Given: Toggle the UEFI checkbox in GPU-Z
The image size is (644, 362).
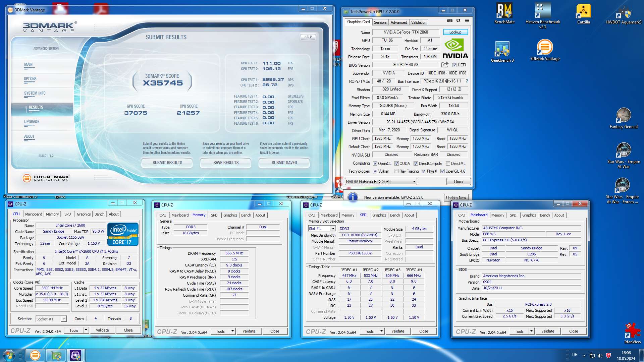Looking at the screenshot, I should tap(454, 65).
